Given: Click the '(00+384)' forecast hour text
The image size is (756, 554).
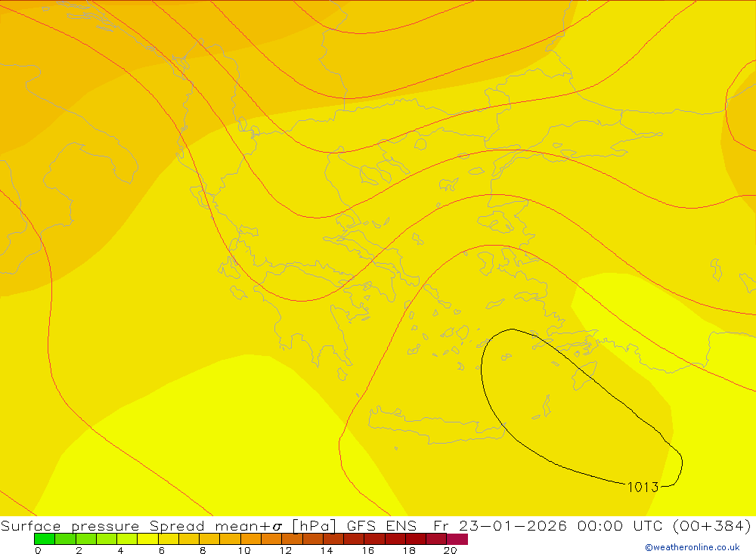Looking at the screenshot, I should tap(711, 525).
